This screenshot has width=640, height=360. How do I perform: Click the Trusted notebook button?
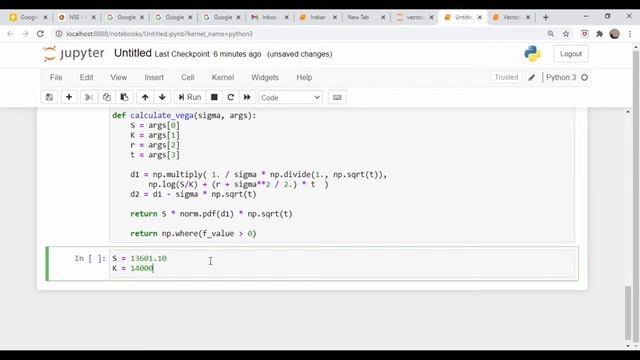pyautogui.click(x=506, y=77)
